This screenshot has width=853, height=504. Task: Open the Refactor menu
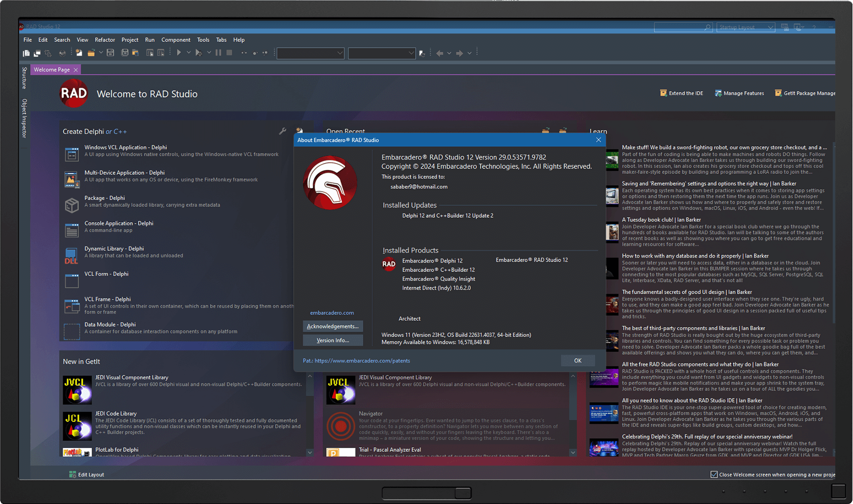[105, 40]
